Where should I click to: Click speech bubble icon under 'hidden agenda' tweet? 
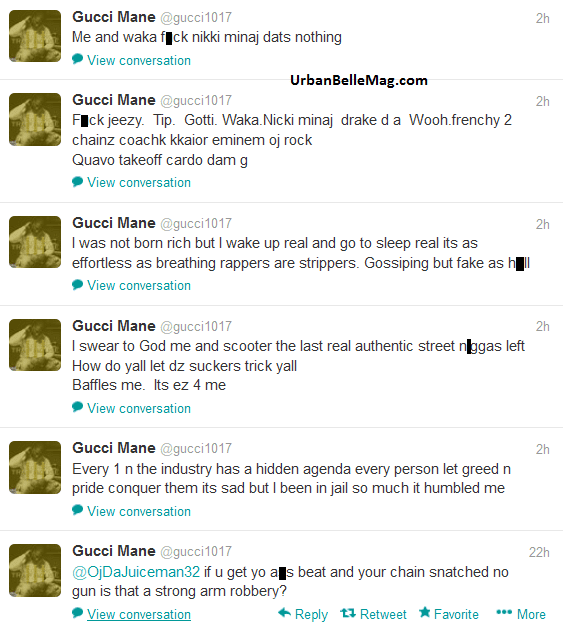[77, 510]
